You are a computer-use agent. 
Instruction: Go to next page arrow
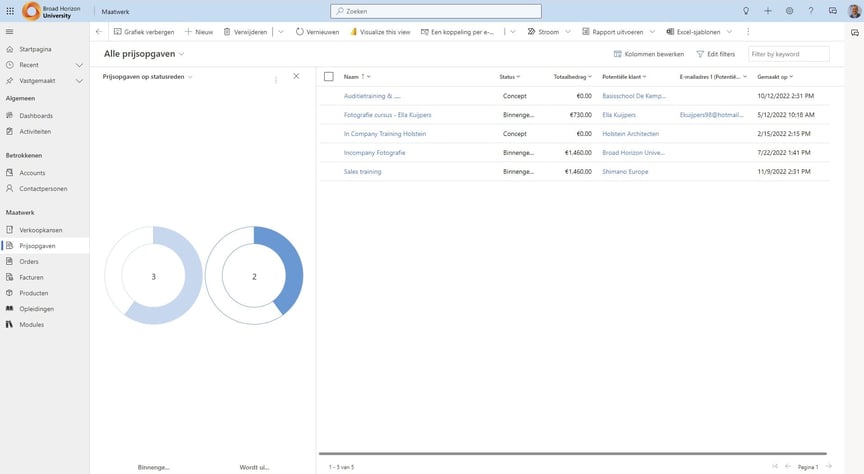pyautogui.click(x=828, y=466)
